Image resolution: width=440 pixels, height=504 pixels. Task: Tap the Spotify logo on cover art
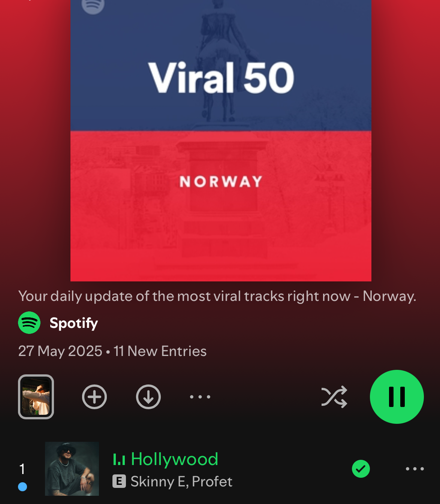pos(93,5)
